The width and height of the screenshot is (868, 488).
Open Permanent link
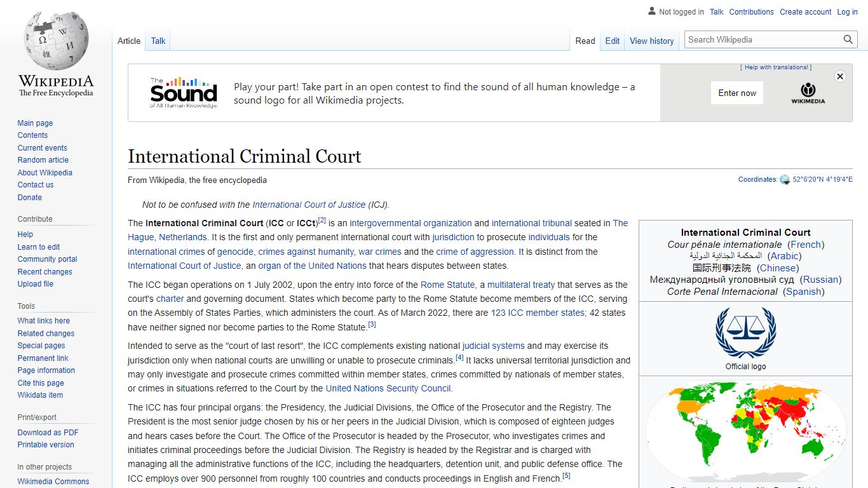pos(43,358)
